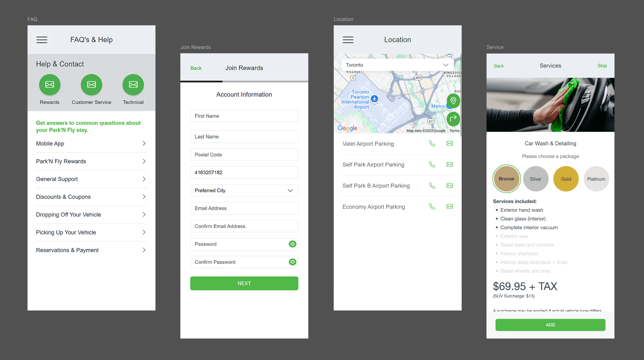The width and height of the screenshot is (644, 360).
Task: Expand the Mobile App FAQ section
Action: click(91, 144)
